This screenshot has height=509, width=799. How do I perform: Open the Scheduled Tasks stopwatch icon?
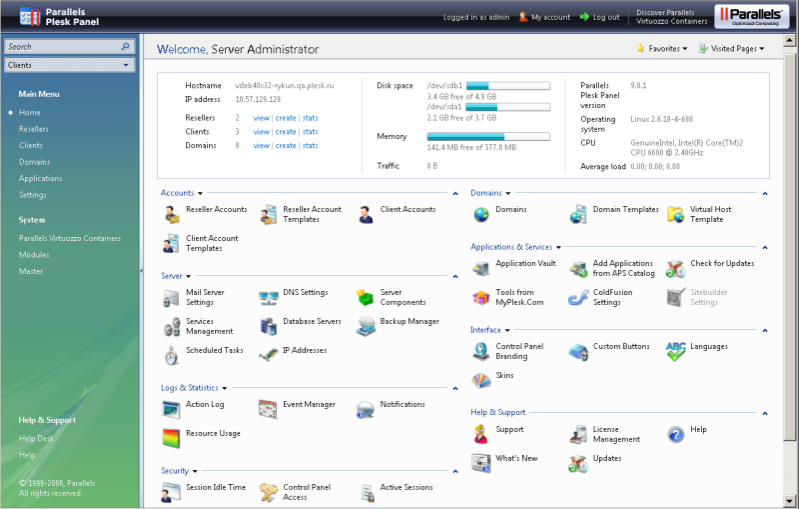172,356
